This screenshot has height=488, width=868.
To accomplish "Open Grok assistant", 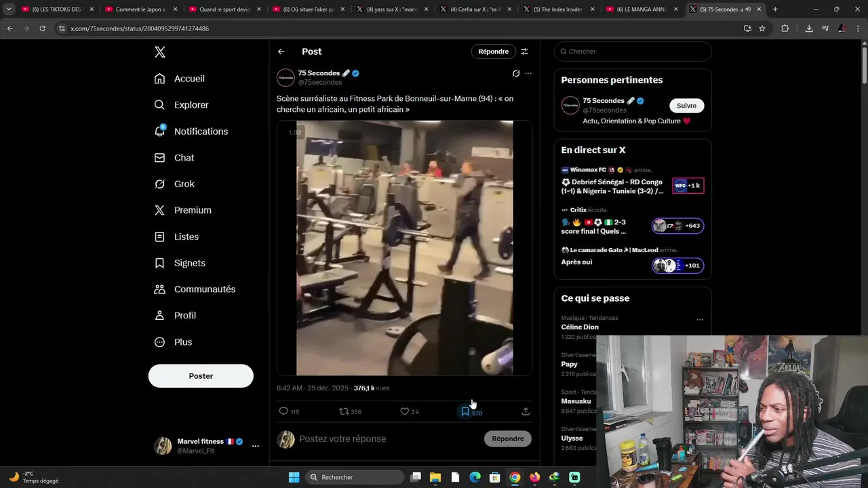I will [x=174, y=184].
